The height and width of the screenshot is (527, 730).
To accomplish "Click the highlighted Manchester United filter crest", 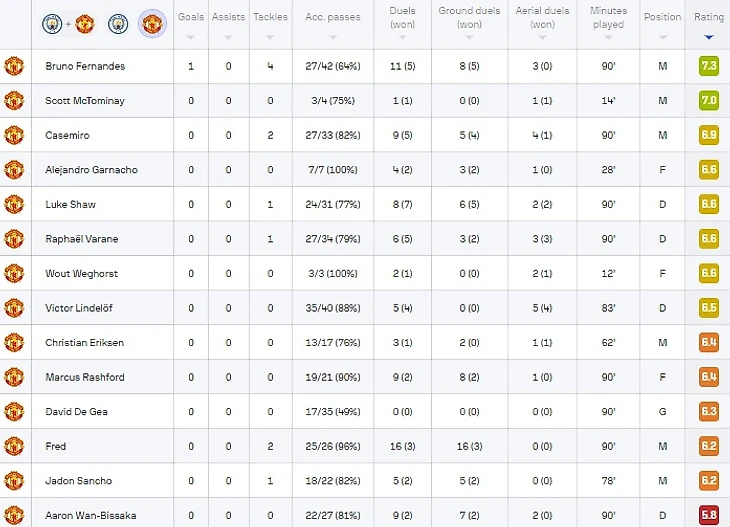I will (152, 22).
